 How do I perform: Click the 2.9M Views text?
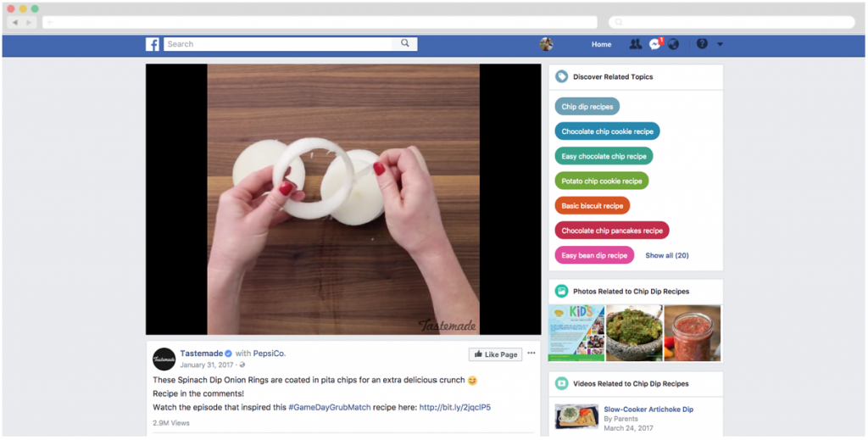point(171,423)
